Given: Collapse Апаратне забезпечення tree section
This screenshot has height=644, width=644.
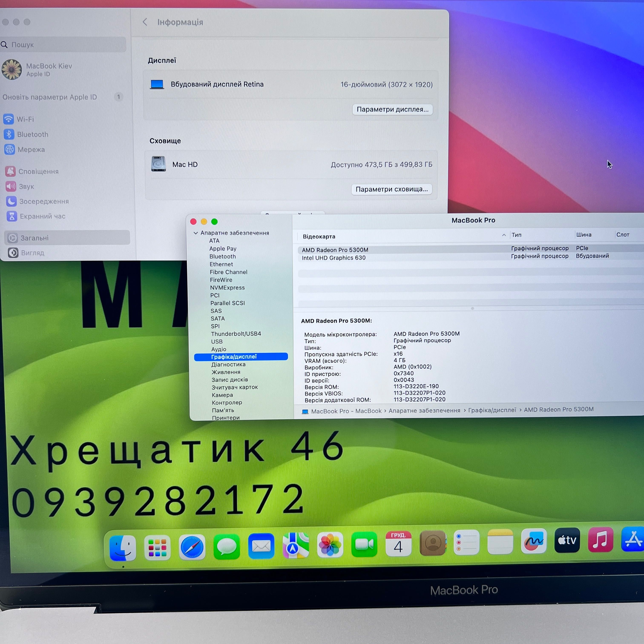Looking at the screenshot, I should [x=196, y=233].
